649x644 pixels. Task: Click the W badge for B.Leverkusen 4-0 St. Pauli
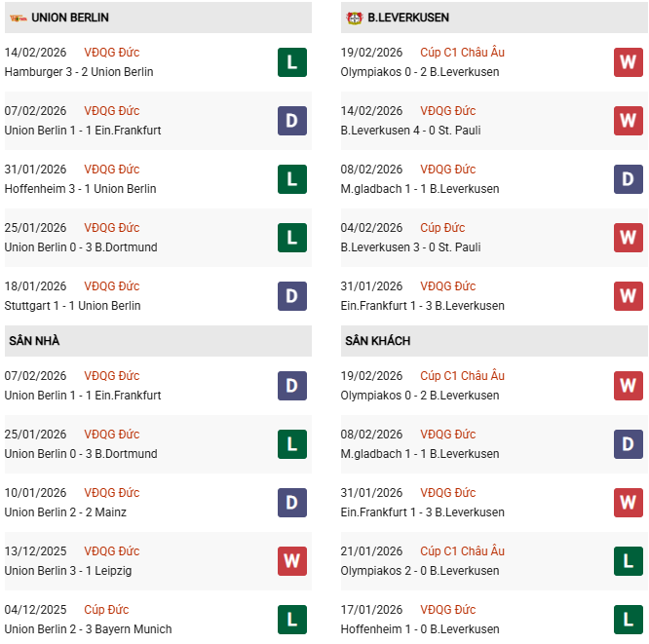629,121
